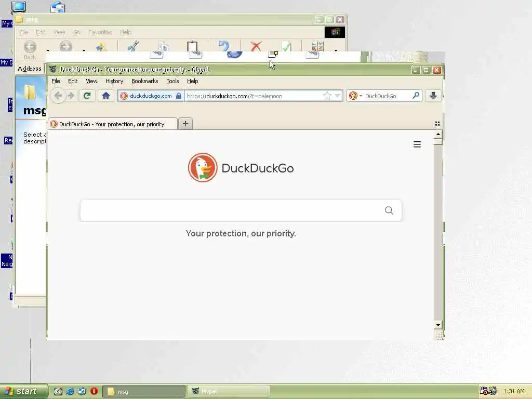Launch Opera from quick launch

(94, 391)
